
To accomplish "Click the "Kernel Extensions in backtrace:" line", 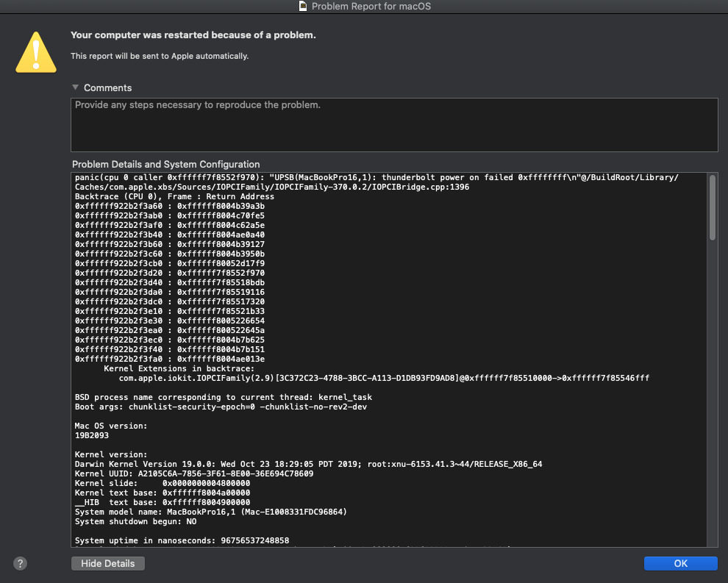I will pyautogui.click(x=179, y=368).
